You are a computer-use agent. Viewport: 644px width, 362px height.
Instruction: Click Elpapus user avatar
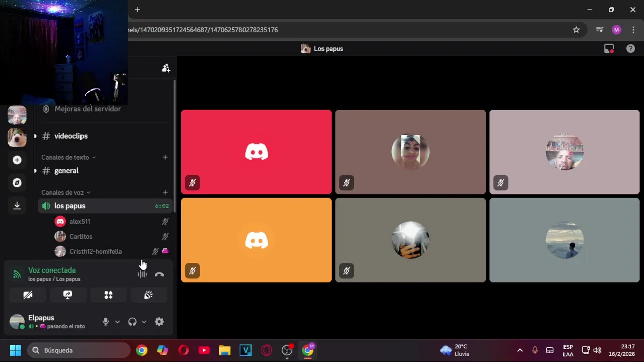tap(17, 322)
